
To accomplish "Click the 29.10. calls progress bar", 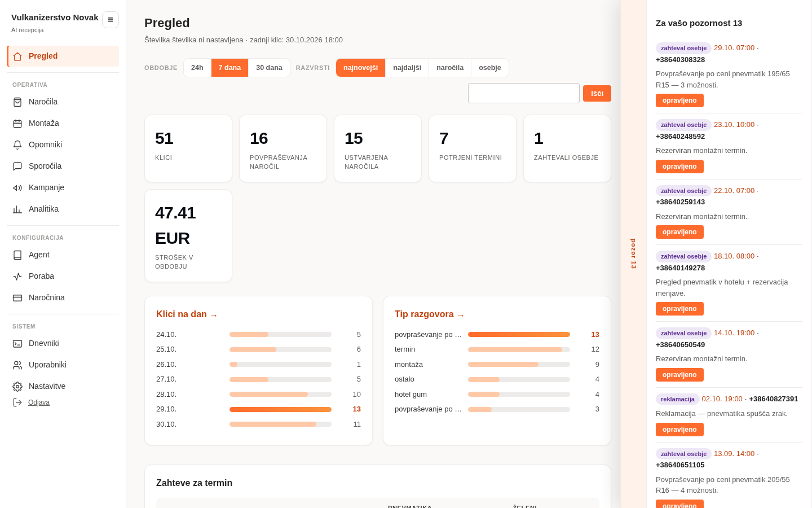I will pos(280,410).
